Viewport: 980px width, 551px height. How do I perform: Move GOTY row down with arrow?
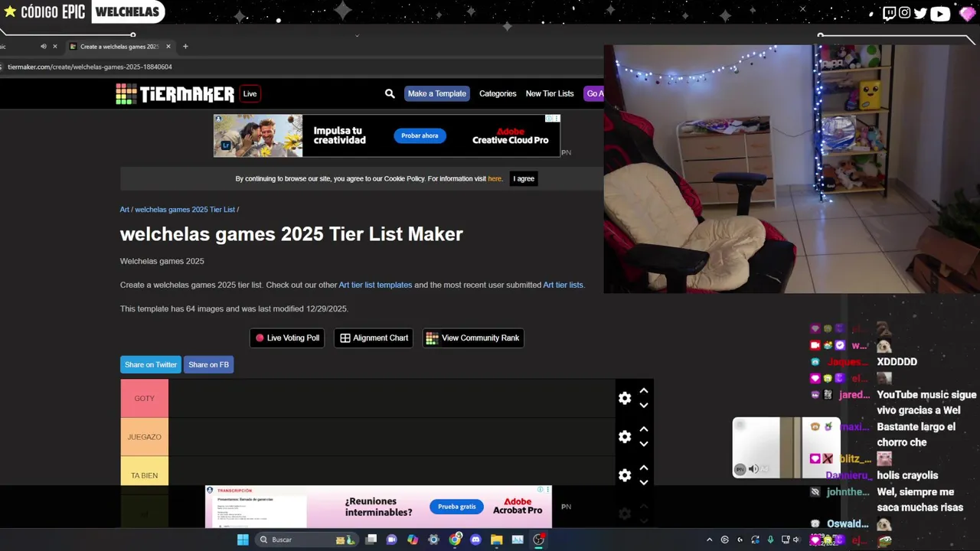point(644,406)
